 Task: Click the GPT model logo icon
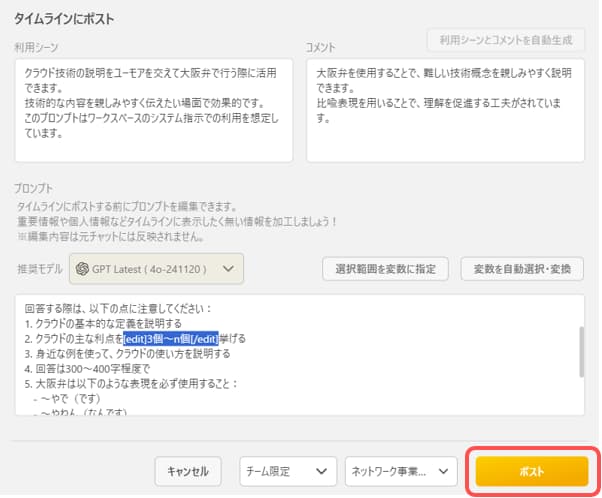click(85, 268)
